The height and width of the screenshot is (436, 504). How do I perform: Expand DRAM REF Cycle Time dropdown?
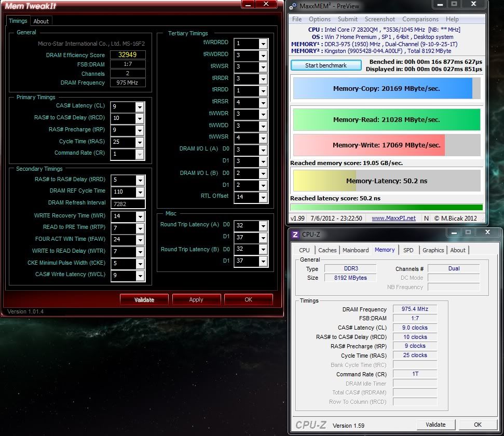pos(140,192)
